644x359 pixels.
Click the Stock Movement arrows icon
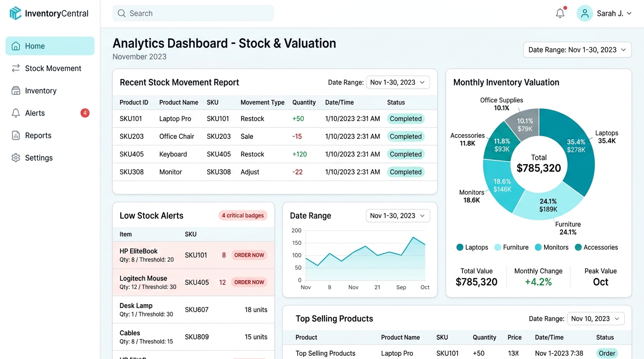click(16, 68)
